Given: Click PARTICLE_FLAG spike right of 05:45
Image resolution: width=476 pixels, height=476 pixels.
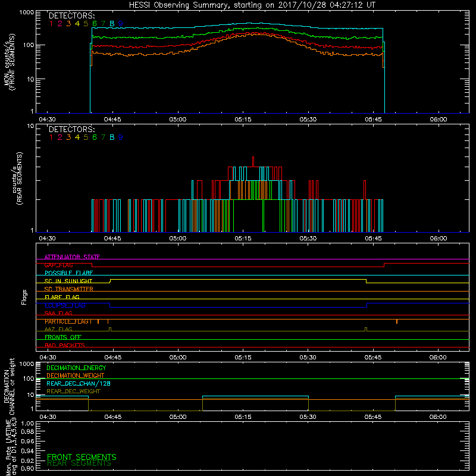Looking at the screenshot, I should pyautogui.click(x=397, y=321).
